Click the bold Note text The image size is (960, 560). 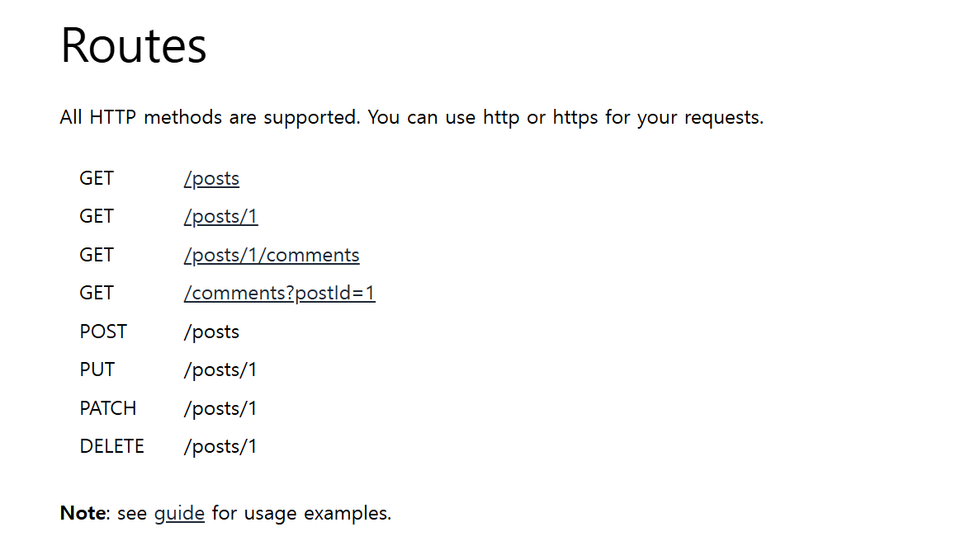pos(83,513)
